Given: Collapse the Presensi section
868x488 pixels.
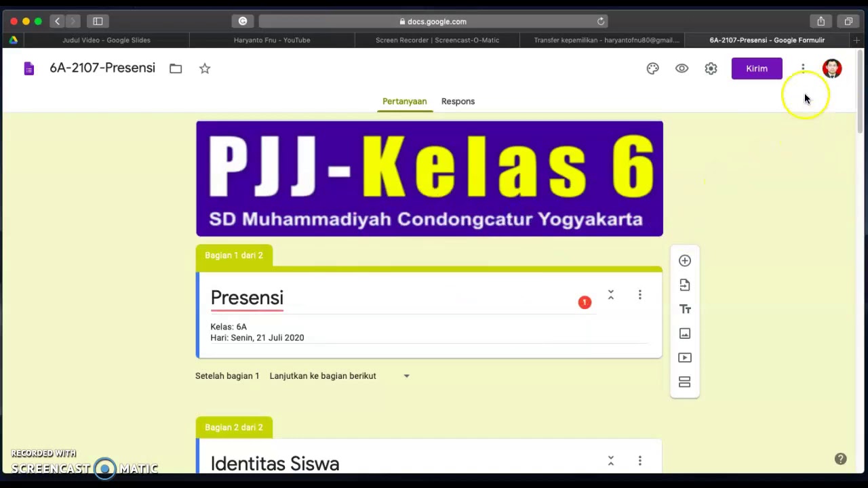Looking at the screenshot, I should 610,295.
